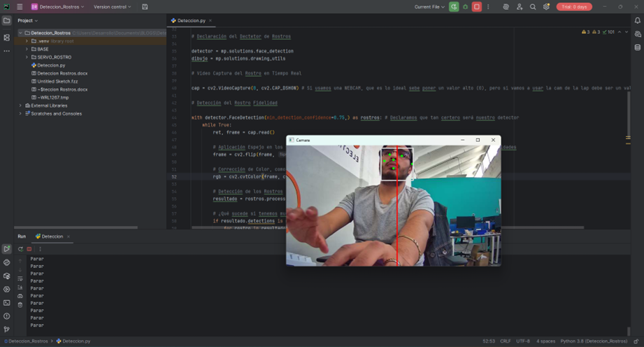Click the Trial: 0 days button
The width and height of the screenshot is (644, 347).
tap(574, 7)
